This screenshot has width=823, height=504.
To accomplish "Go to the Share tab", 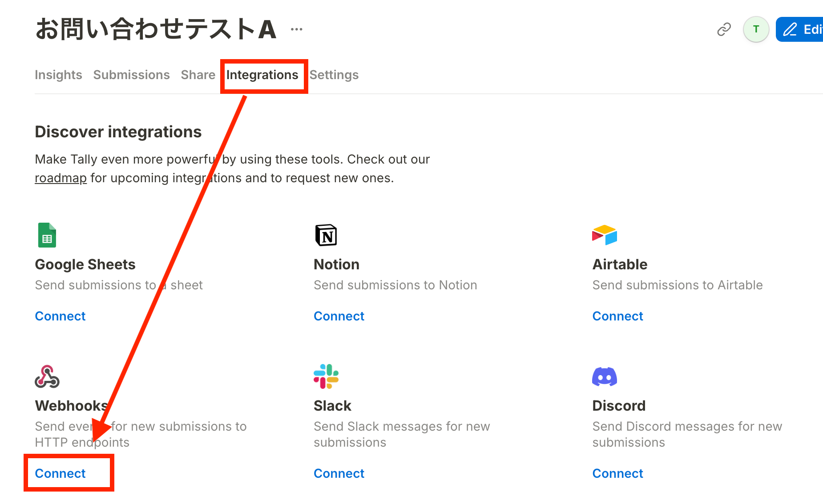I will (198, 75).
